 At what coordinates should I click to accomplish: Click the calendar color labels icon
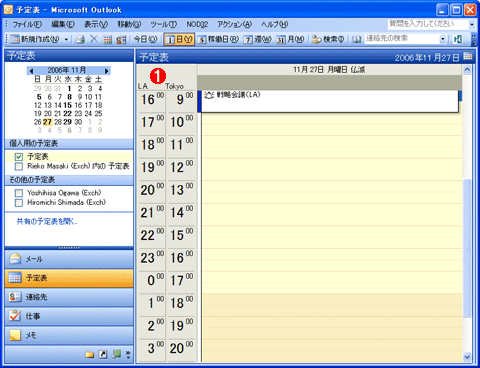click(121, 39)
